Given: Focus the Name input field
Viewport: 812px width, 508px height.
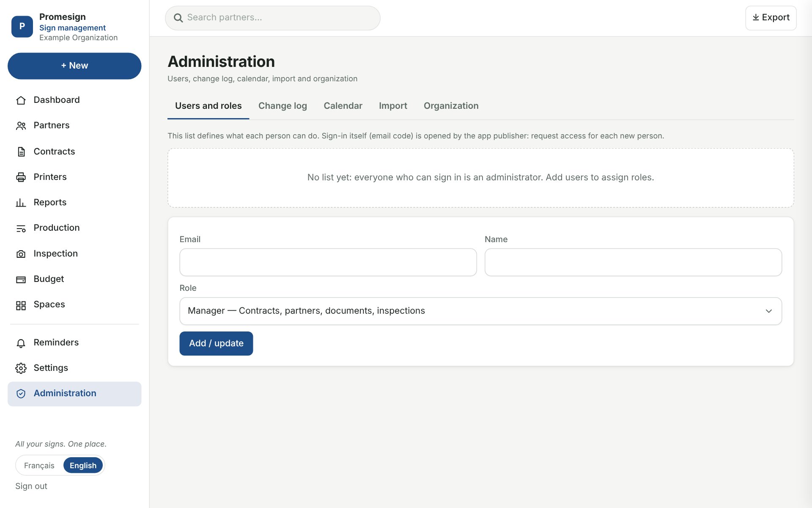Looking at the screenshot, I should click(633, 262).
